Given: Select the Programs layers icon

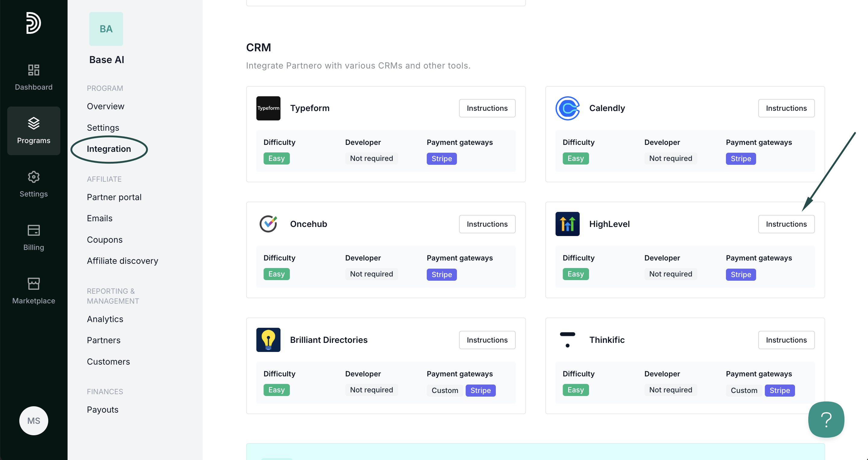Looking at the screenshot, I should pos(34,123).
